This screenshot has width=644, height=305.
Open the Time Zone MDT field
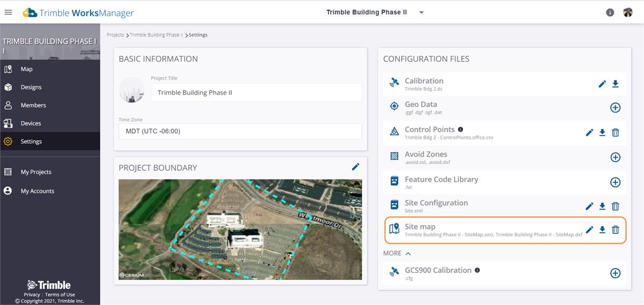click(x=240, y=131)
